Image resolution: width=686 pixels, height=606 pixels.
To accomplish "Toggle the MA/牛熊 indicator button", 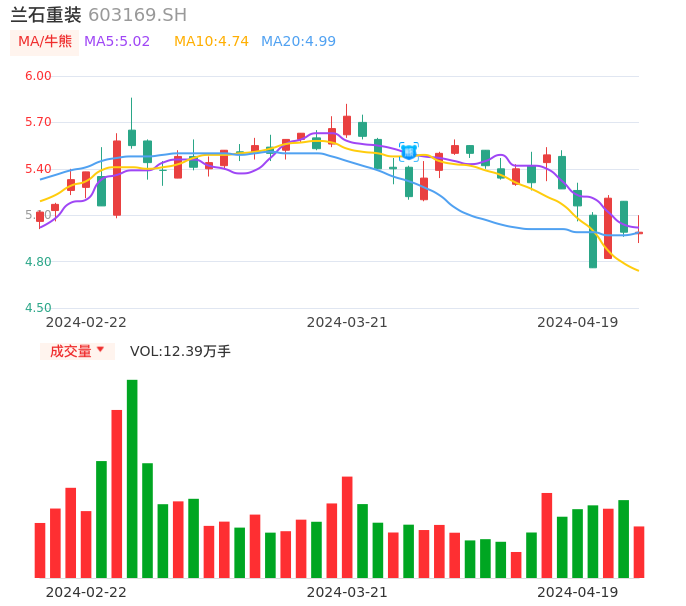I will coord(45,42).
